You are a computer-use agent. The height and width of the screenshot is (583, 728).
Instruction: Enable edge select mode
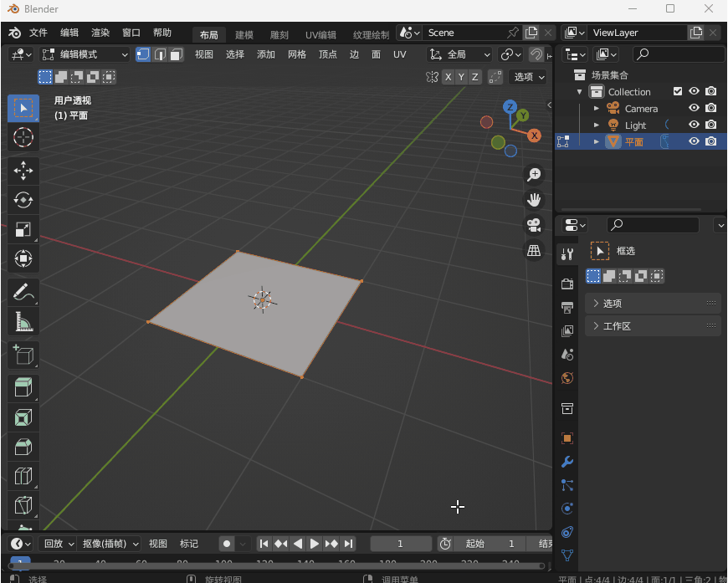[160, 54]
